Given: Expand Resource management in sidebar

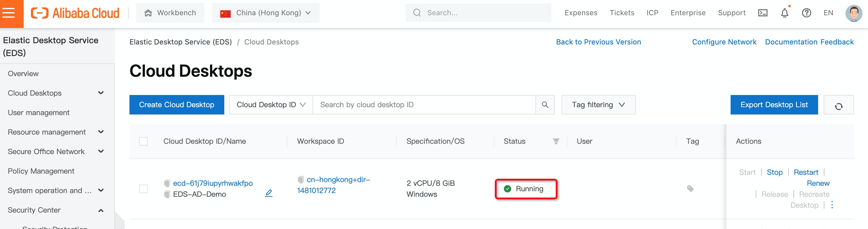Looking at the screenshot, I should pyautogui.click(x=101, y=132).
